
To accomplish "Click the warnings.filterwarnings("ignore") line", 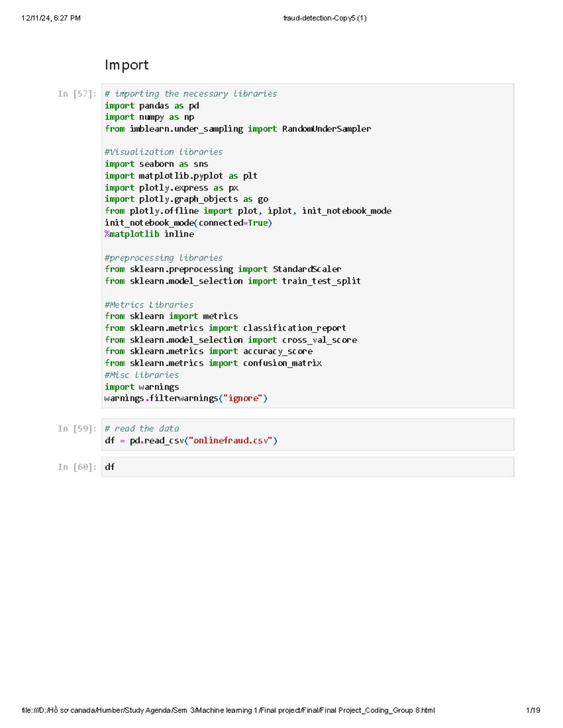I will click(186, 398).
